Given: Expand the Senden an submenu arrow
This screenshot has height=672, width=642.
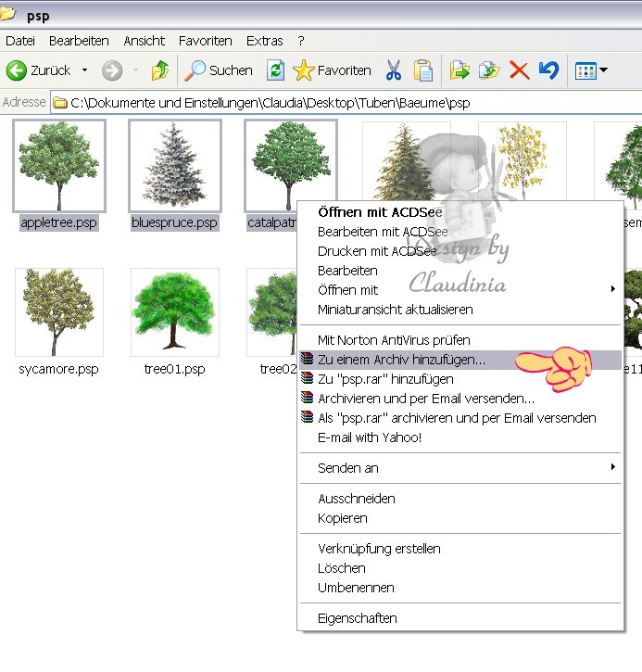Looking at the screenshot, I should 613,467.
